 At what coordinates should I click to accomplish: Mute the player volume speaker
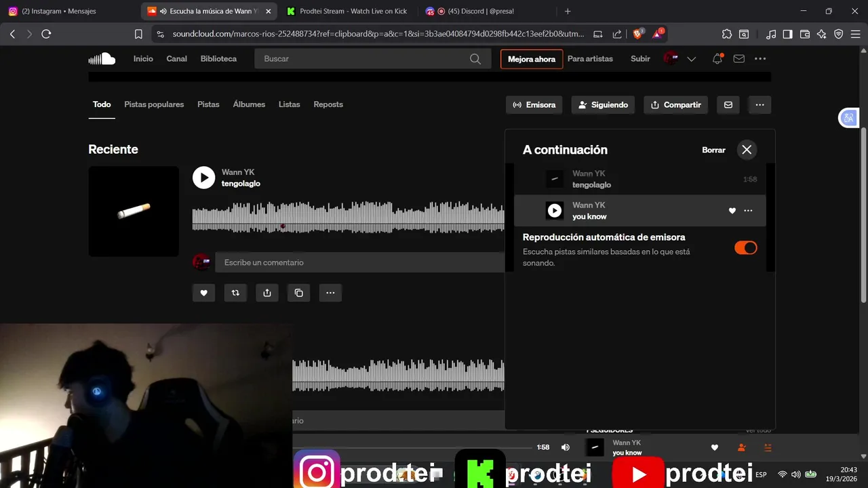pyautogui.click(x=566, y=447)
